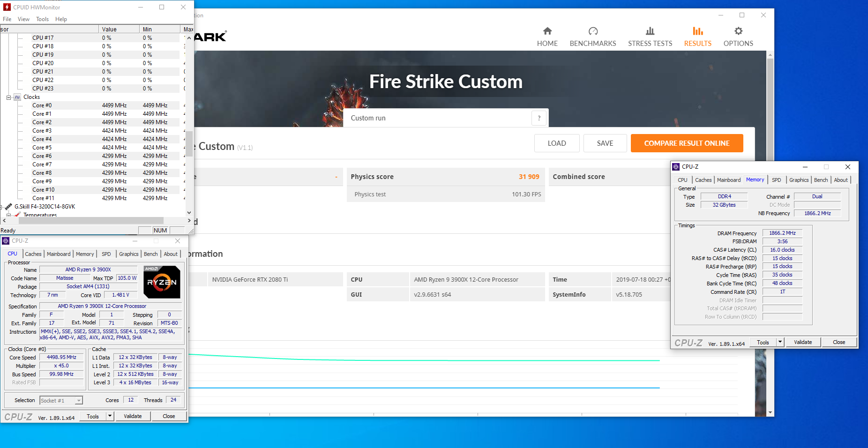Open Help menu in HWMonitor
Screen dimensions: 868x448
point(61,19)
